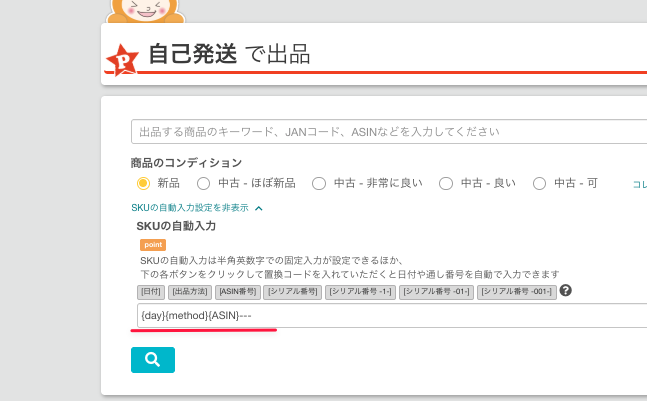Select 中古 - 非常に良い radio option
The height and width of the screenshot is (401, 647).
tap(319, 183)
